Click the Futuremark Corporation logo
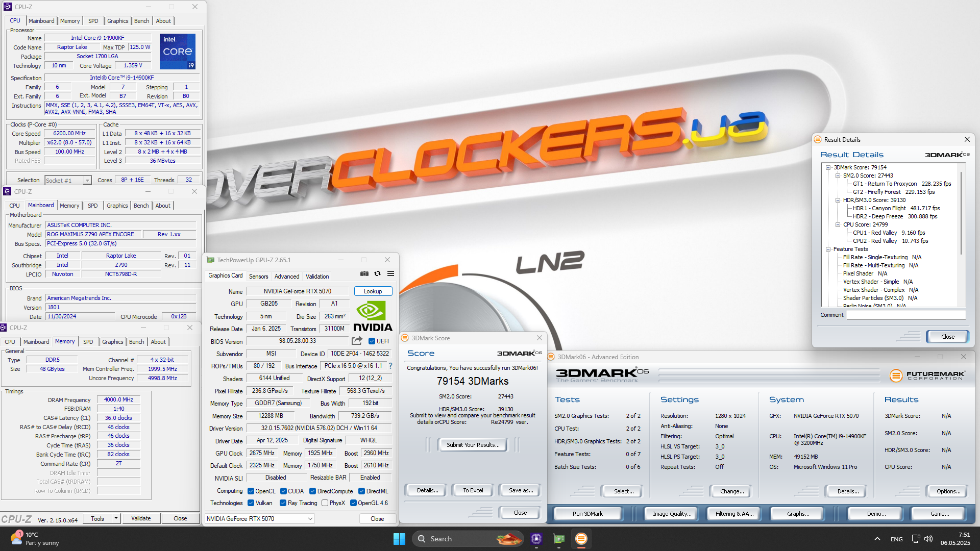This screenshot has width=980, height=551. point(927,375)
